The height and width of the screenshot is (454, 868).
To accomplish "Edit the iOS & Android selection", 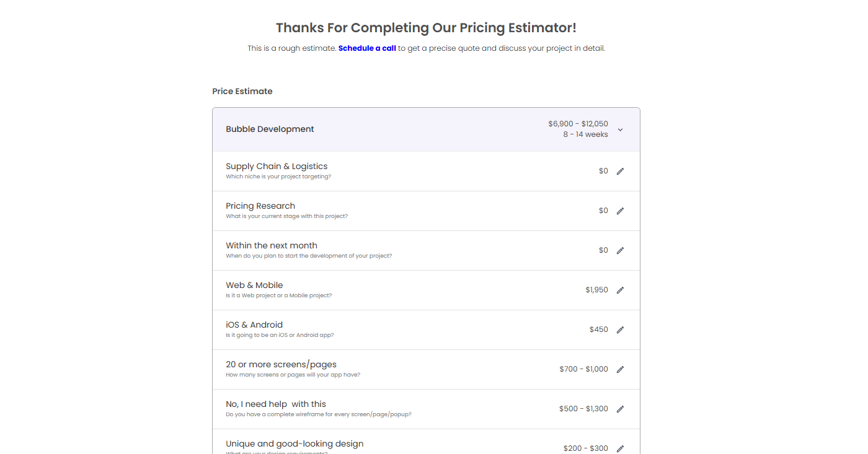I will pyautogui.click(x=620, y=330).
